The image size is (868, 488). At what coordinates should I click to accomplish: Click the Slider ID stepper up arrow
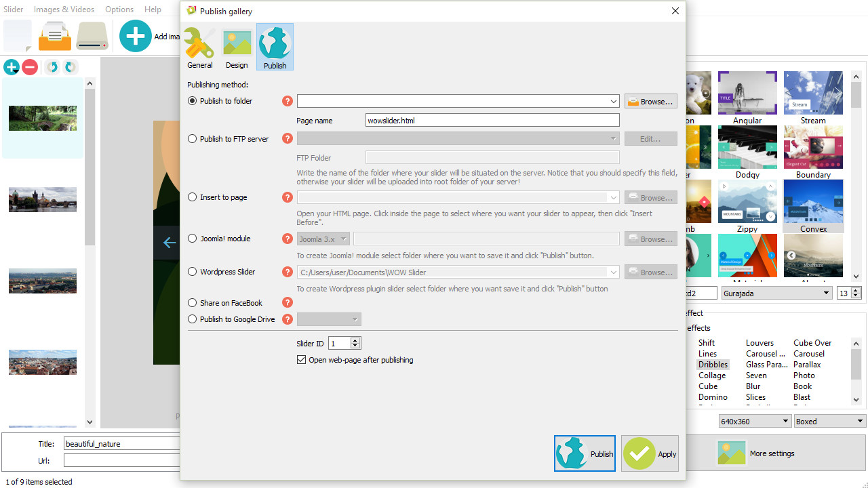point(356,340)
